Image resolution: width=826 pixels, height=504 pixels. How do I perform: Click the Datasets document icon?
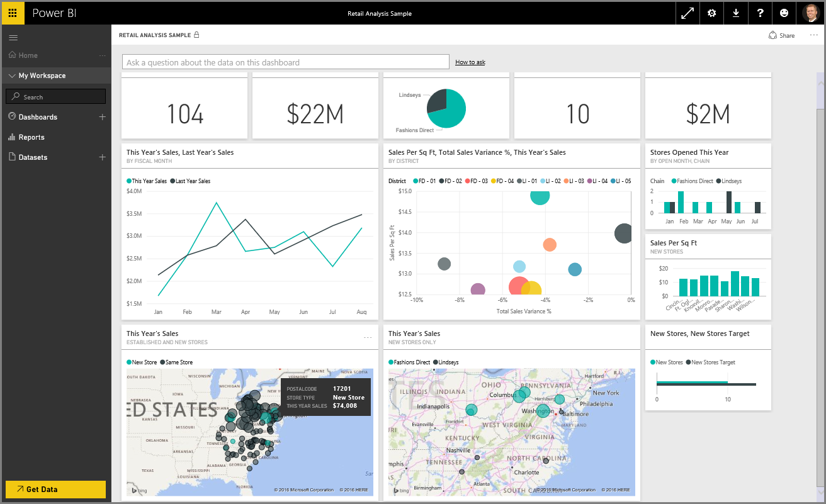pyautogui.click(x=12, y=157)
